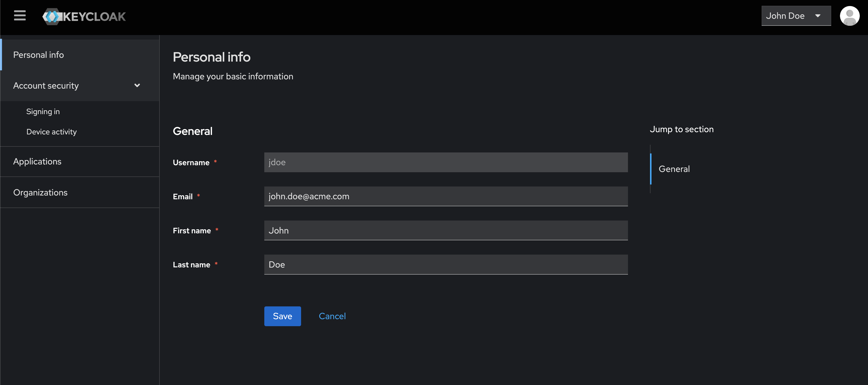The width and height of the screenshot is (868, 385).
Task: Edit the Email address field
Action: point(446,196)
